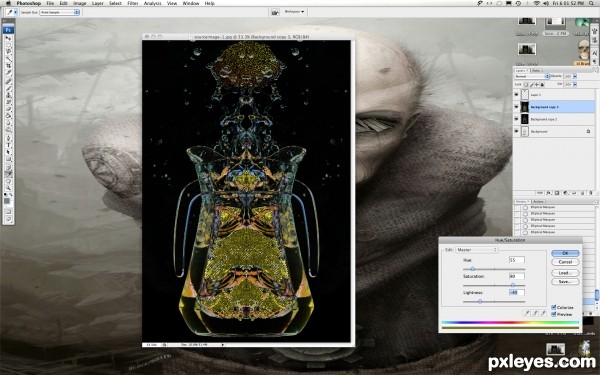This screenshot has width=600, height=375.
Task: Hide the Background copy 2 layer
Action: point(516,119)
